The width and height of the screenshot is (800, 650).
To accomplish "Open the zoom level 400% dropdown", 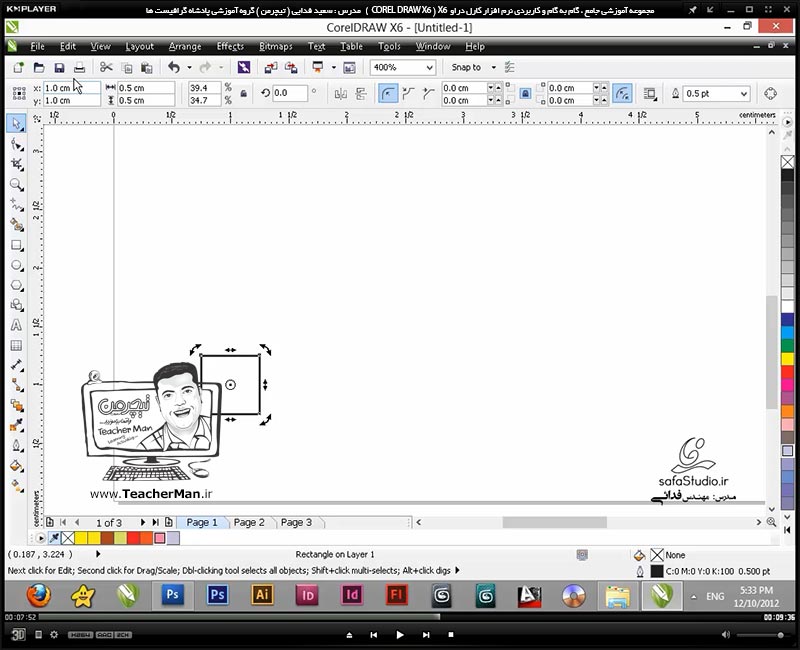I will [429, 67].
